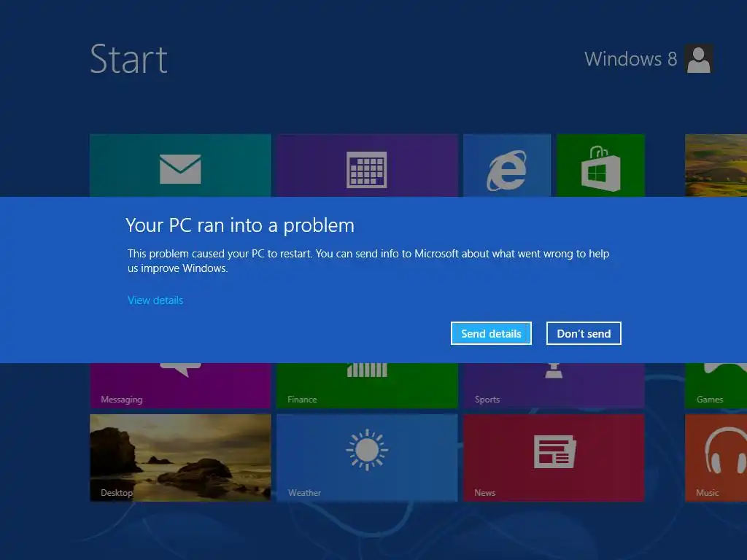Click the Don't send button
This screenshot has height=560, width=747.
[x=584, y=333]
